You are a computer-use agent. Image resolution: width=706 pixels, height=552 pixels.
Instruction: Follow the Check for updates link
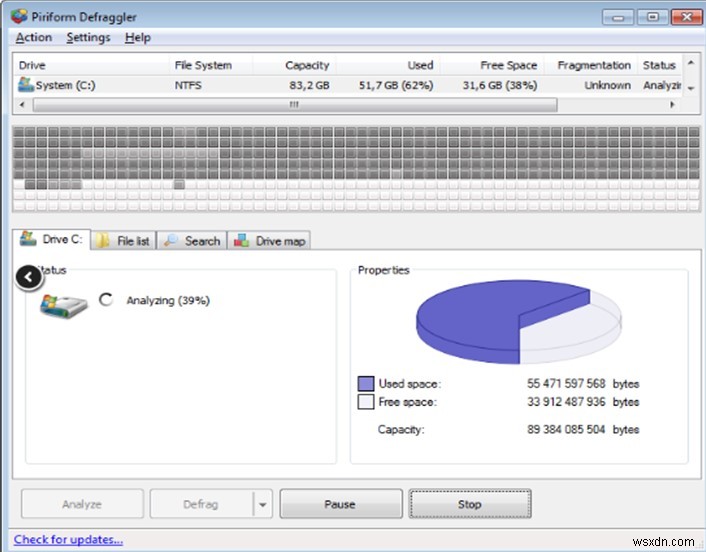[68, 539]
